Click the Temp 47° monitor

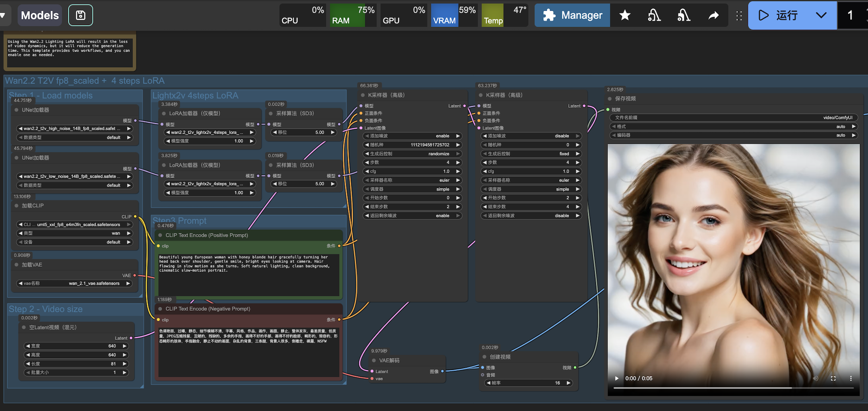pos(505,16)
